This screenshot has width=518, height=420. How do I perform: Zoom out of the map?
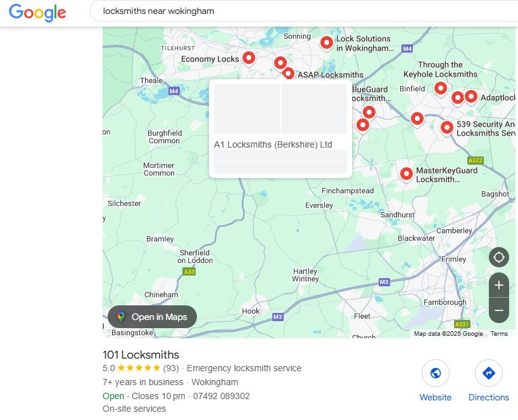coord(499,310)
